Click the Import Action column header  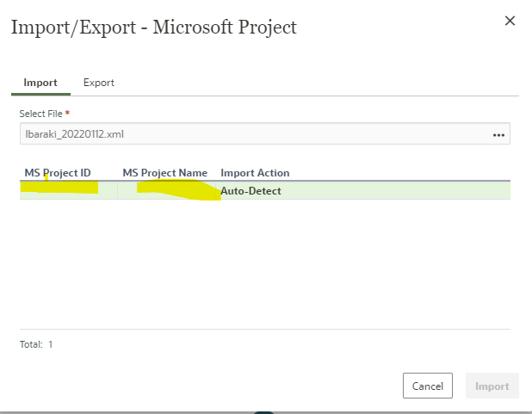tap(255, 173)
